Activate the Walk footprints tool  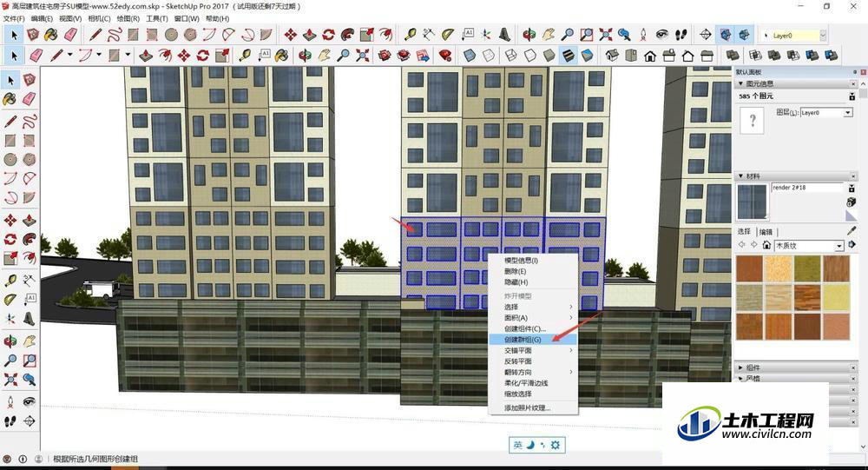(681, 35)
